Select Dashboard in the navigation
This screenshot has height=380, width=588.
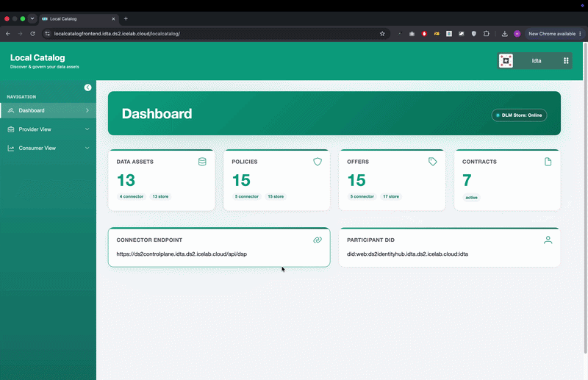48,110
